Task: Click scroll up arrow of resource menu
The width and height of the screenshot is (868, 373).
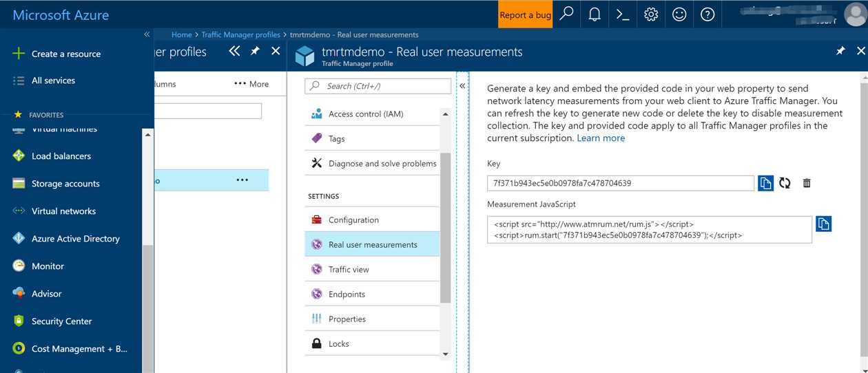Action: pyautogui.click(x=446, y=114)
